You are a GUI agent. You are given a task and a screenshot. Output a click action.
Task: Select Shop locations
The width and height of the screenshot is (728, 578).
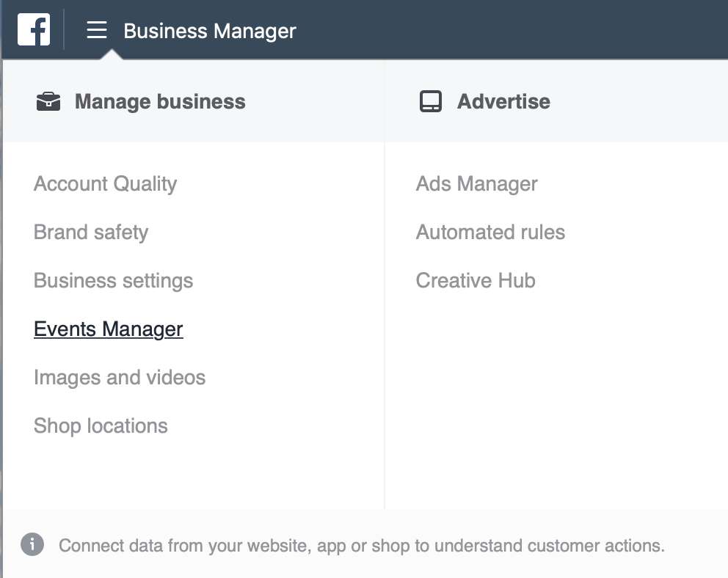(101, 426)
